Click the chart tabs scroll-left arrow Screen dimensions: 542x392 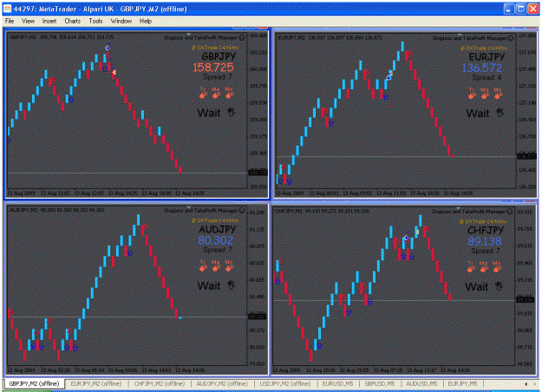(526, 383)
